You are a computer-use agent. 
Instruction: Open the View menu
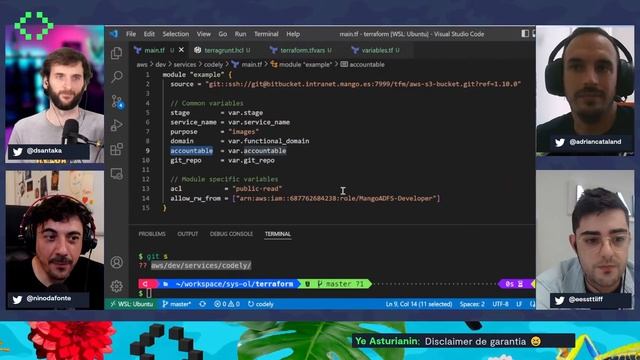[204, 34]
